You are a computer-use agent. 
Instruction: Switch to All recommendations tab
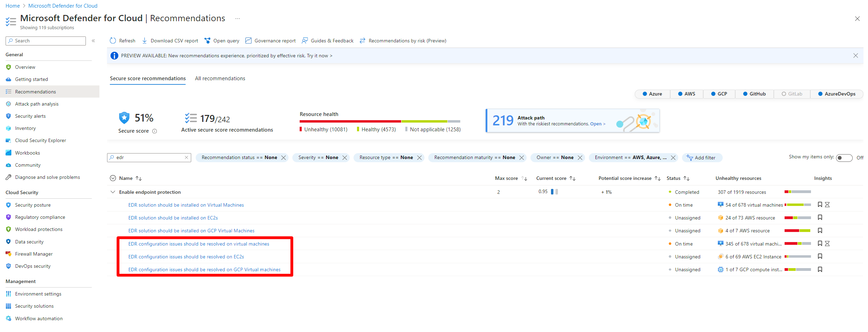click(220, 78)
